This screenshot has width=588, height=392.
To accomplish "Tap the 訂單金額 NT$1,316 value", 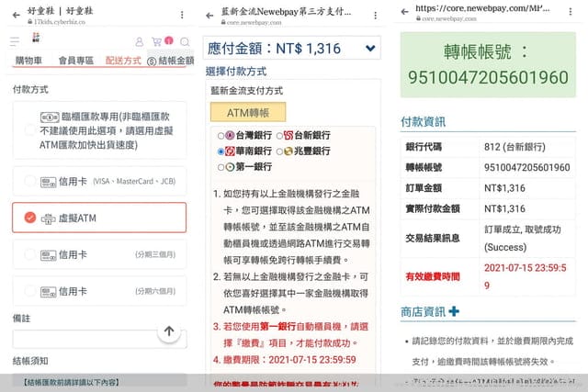I will pyautogui.click(x=504, y=188).
